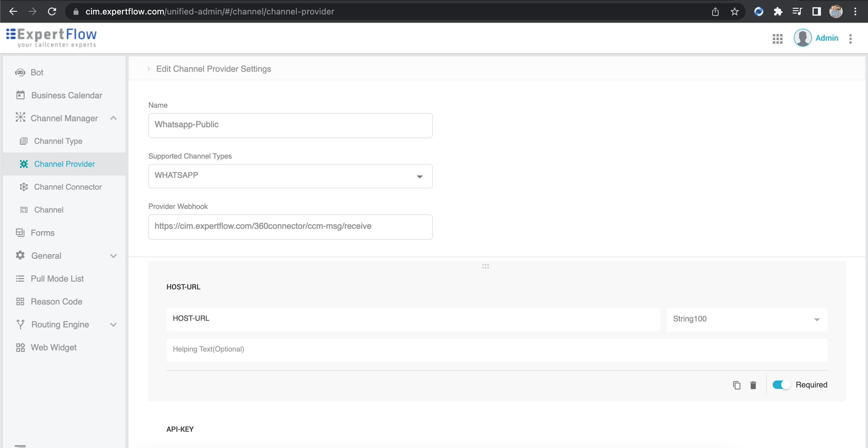
Task: Open the Web Widget page
Action: (54, 347)
